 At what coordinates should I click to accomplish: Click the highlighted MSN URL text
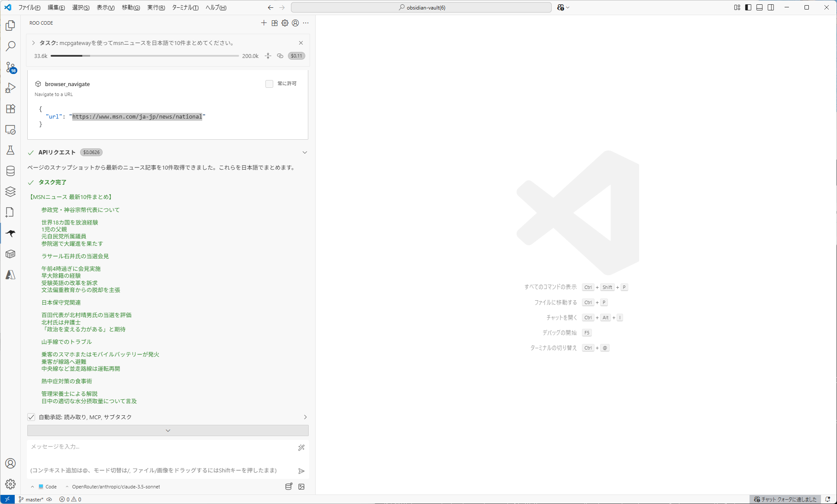coord(137,116)
